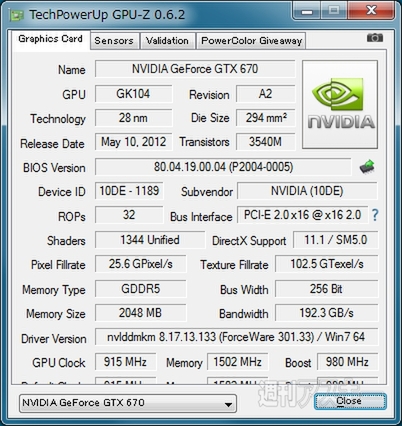The width and height of the screenshot is (402, 426).
Task: Click the "BIOS Version" label
Action: [54, 168]
